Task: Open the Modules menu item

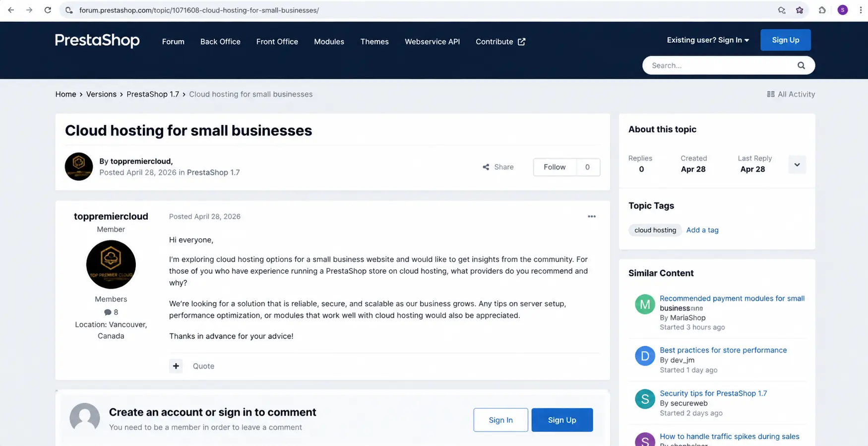Action: [329, 42]
